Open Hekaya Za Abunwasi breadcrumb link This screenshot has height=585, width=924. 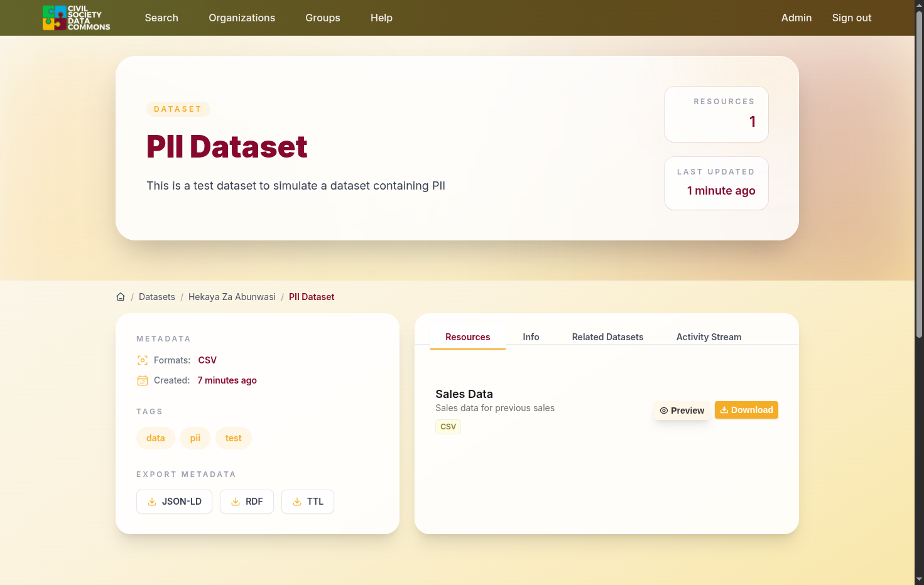[x=232, y=297]
